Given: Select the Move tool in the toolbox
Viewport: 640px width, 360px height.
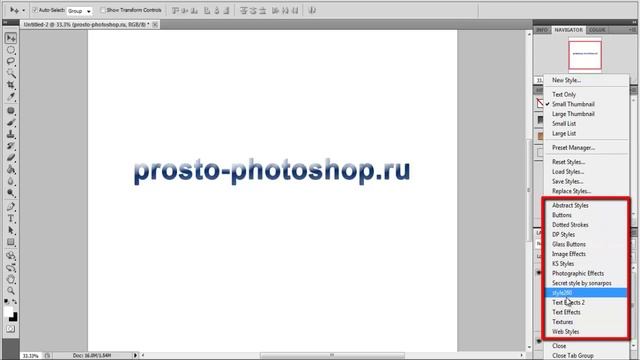Looking at the screenshot, I should 11,38.
